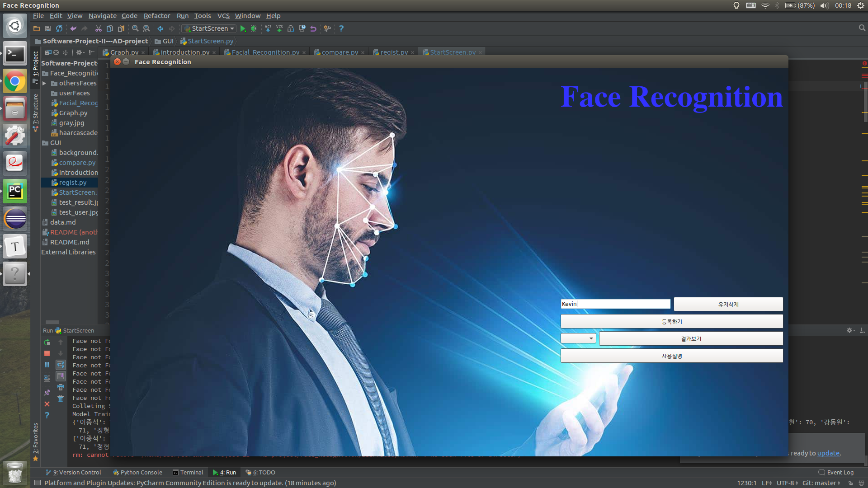Click the VCS Update Project icon

click(268, 28)
